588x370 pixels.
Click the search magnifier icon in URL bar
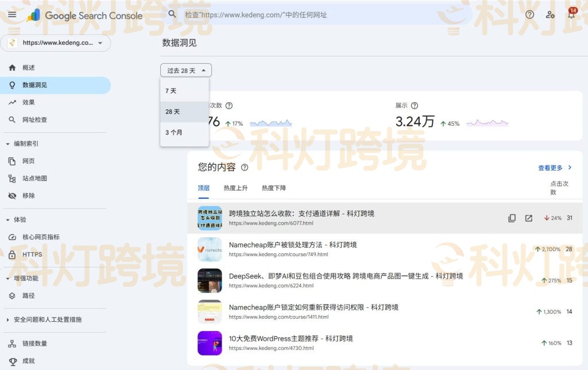(172, 14)
